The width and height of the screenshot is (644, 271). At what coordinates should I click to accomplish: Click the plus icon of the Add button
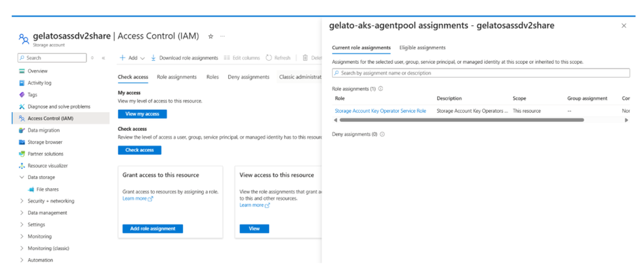[122, 58]
